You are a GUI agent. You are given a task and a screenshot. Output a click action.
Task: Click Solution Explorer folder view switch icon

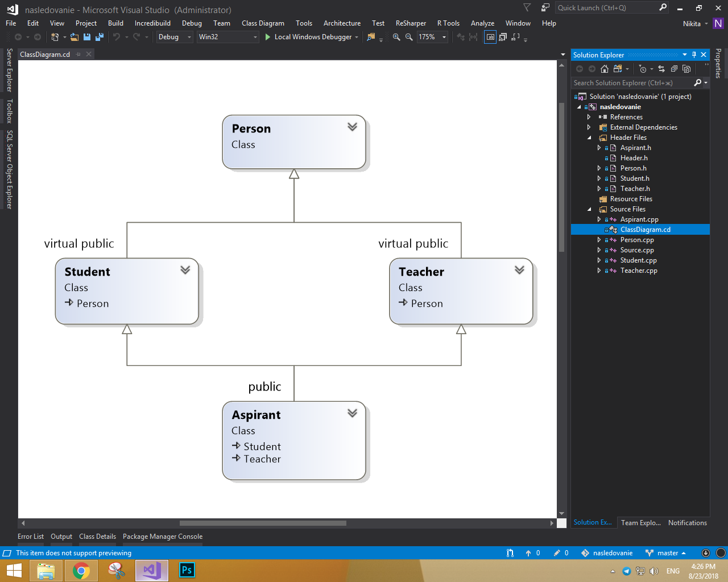[618, 69]
